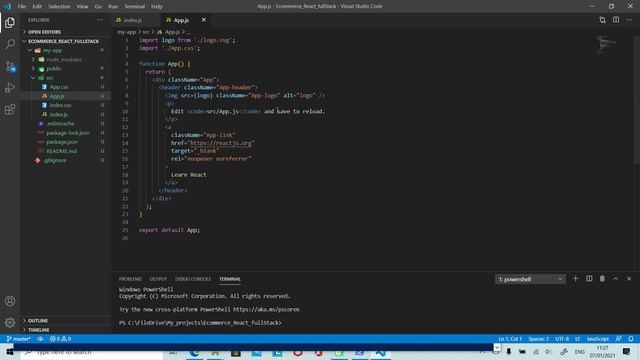The image size is (640, 360).
Task: Open the Accounts menu icon
Action: pos(10,301)
